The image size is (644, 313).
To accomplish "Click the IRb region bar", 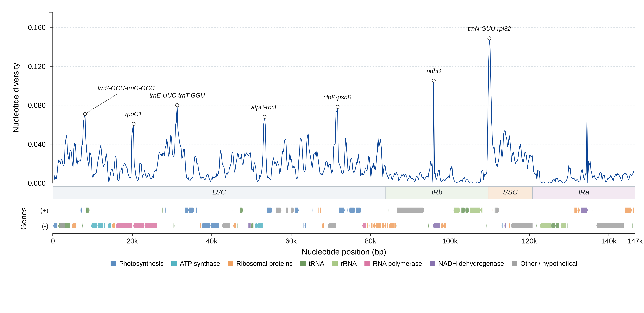I will (437, 193).
